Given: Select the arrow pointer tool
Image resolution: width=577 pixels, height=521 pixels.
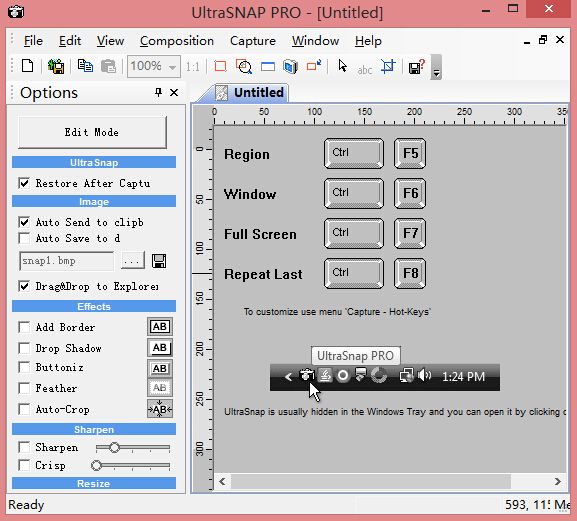Looking at the screenshot, I should pyautogui.click(x=342, y=66).
